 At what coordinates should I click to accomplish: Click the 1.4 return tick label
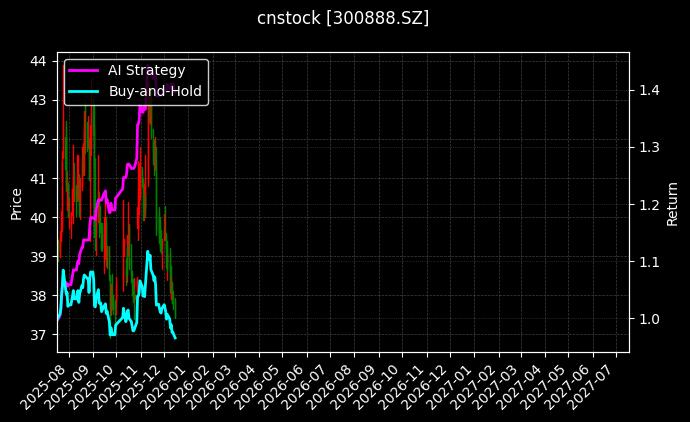click(x=649, y=90)
